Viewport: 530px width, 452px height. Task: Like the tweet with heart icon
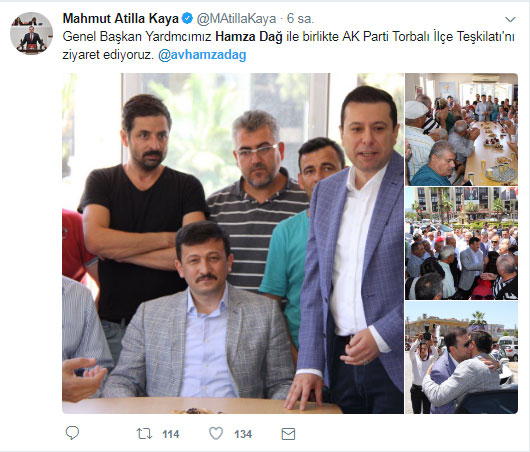tap(216, 433)
